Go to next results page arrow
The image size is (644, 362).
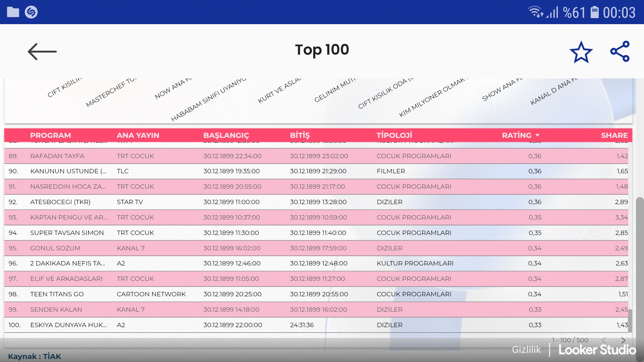(x=623, y=340)
